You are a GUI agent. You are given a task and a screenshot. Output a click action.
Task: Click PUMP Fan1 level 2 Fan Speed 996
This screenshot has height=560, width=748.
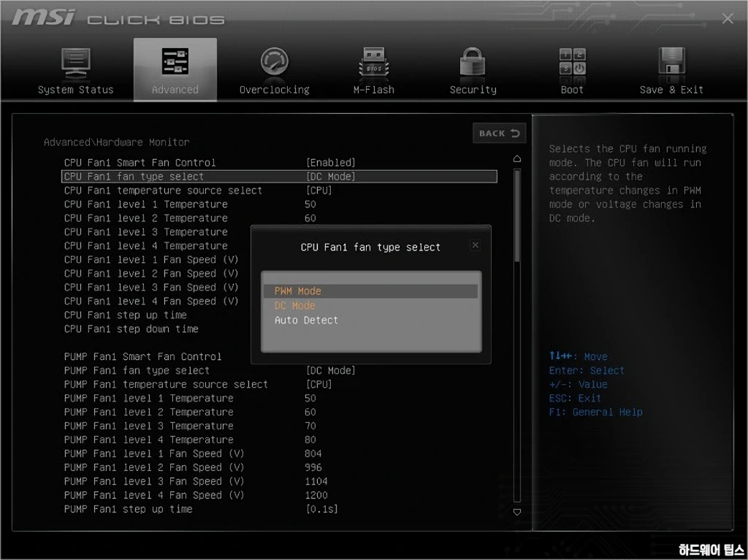(x=313, y=467)
